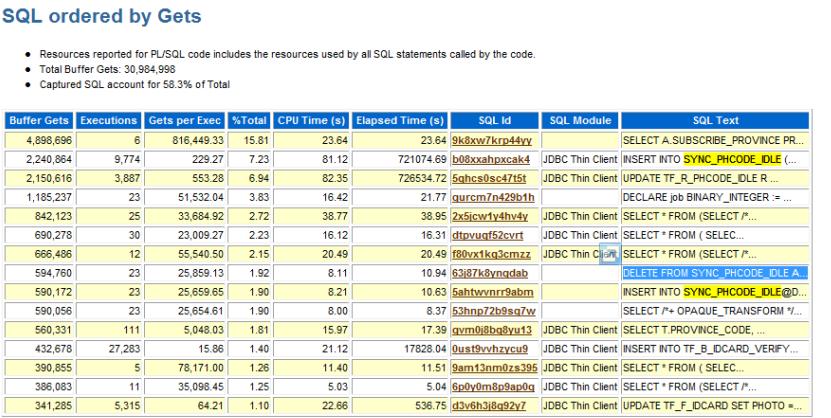The width and height of the screenshot is (831, 418).
Task: Click the %Total column header
Action: click(249, 121)
